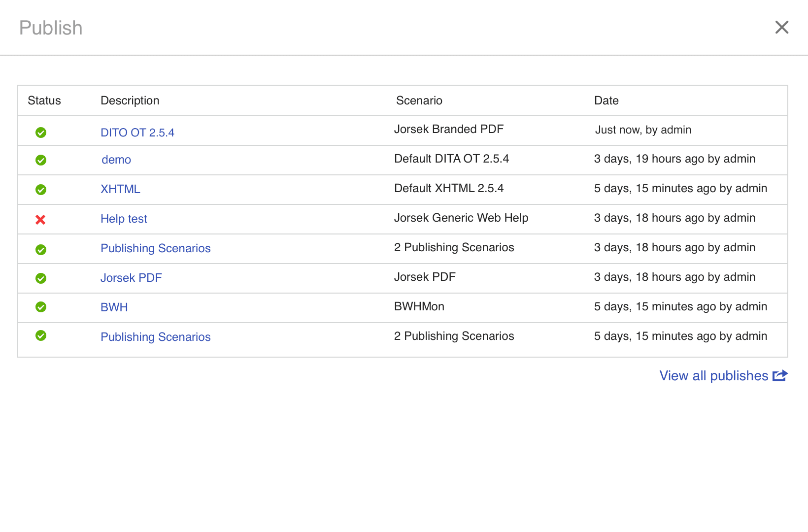Click the Date column header
This screenshot has width=808, height=532.
pos(606,100)
